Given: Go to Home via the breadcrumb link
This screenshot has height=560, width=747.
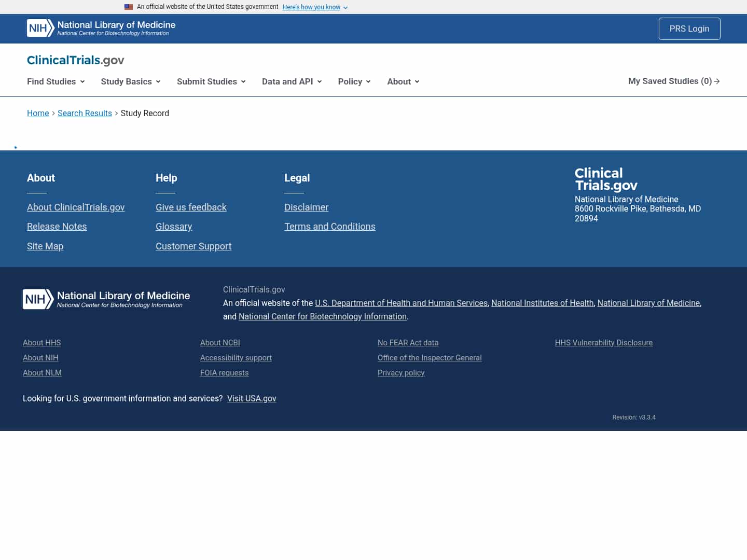Looking at the screenshot, I should click(x=38, y=113).
